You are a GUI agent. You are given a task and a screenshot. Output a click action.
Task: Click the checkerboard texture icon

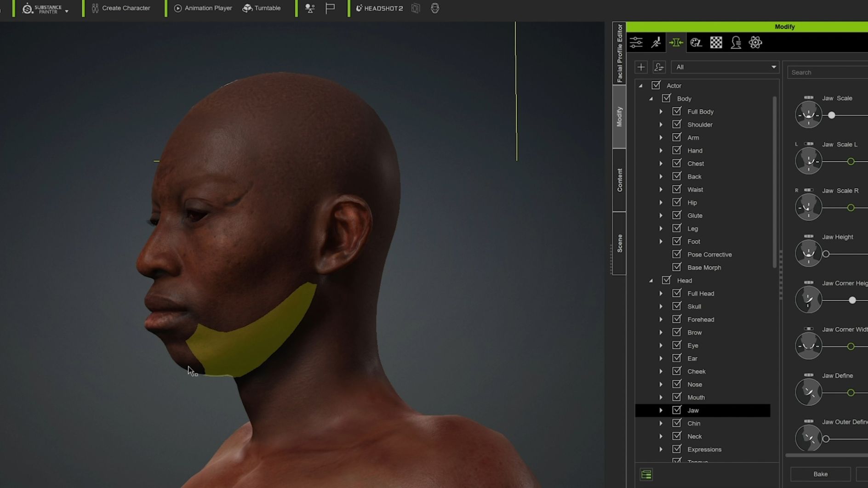715,42
